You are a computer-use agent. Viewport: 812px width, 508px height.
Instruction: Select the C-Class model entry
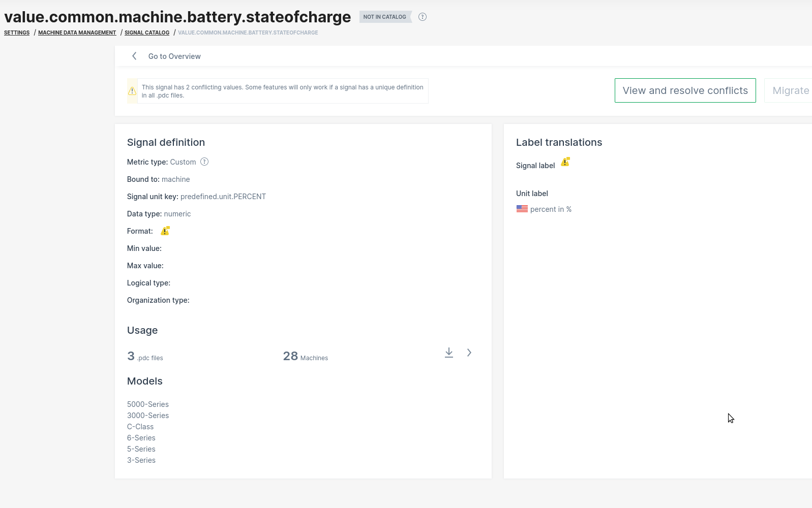coord(140,427)
